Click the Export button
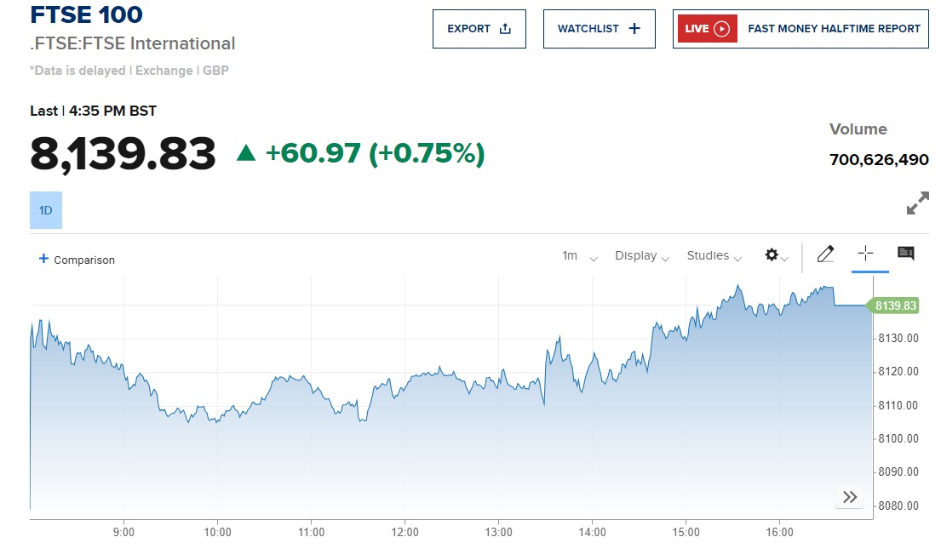 [479, 29]
